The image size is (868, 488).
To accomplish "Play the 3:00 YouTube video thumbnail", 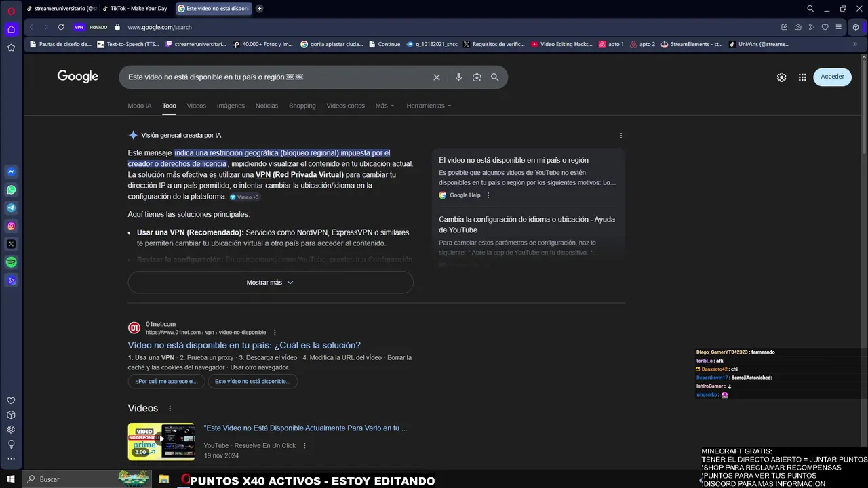I will pos(161,441).
